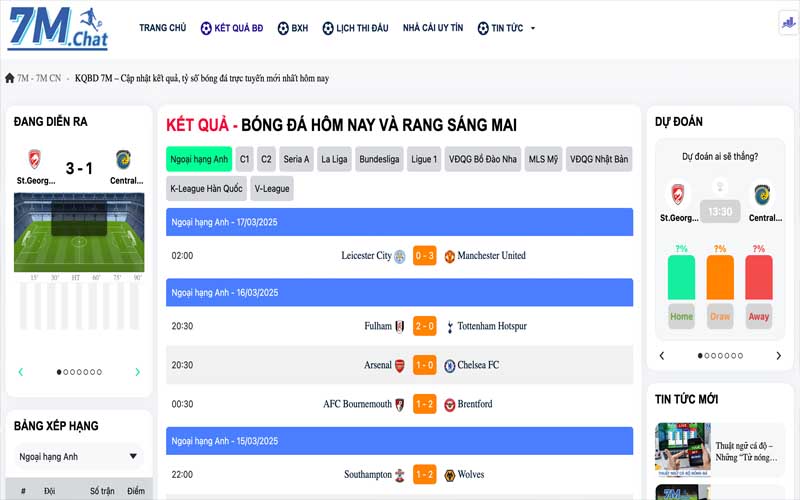Open the Bournemouth 1-2 score
Image resolution: width=800 pixels, height=500 pixels.
point(424,405)
